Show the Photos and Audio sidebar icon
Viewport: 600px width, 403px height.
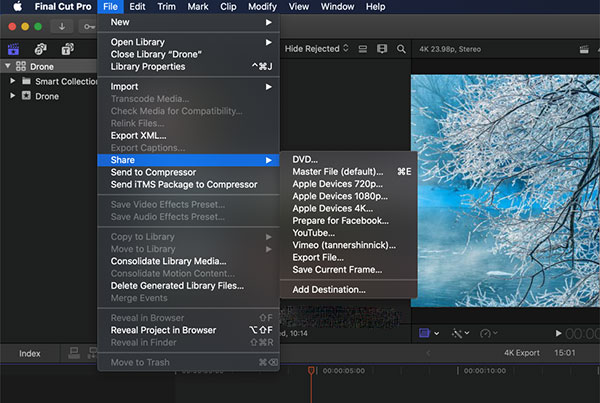point(41,49)
